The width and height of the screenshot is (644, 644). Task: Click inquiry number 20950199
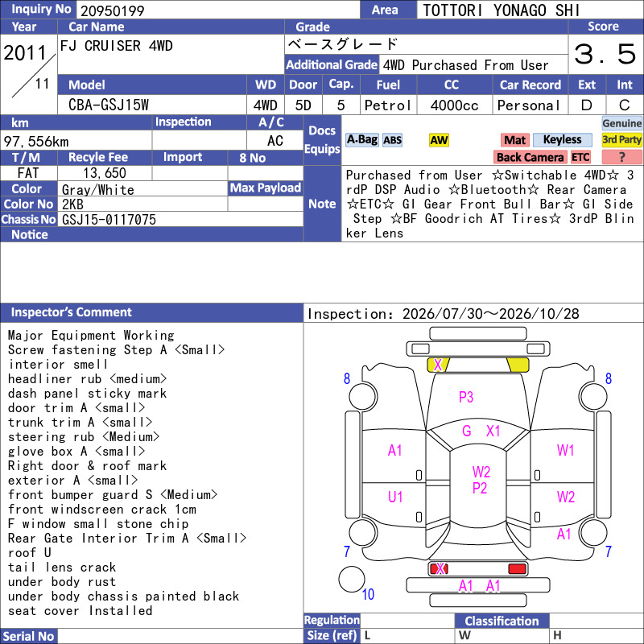tap(113, 10)
